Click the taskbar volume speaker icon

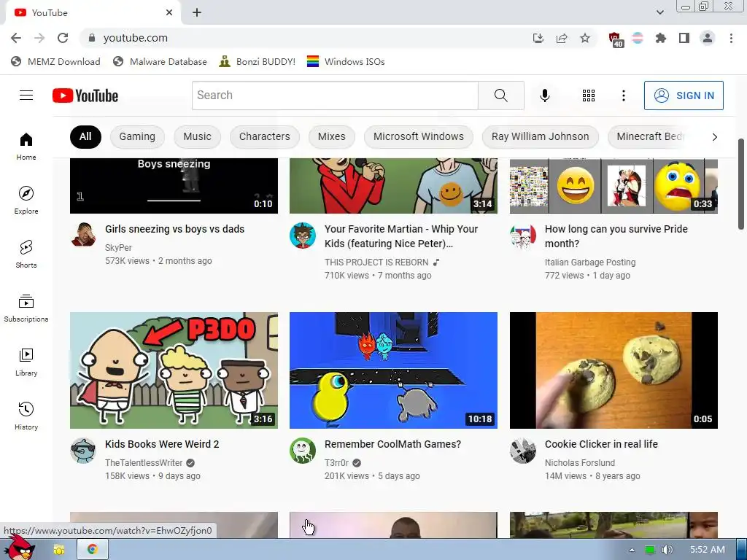click(x=667, y=550)
